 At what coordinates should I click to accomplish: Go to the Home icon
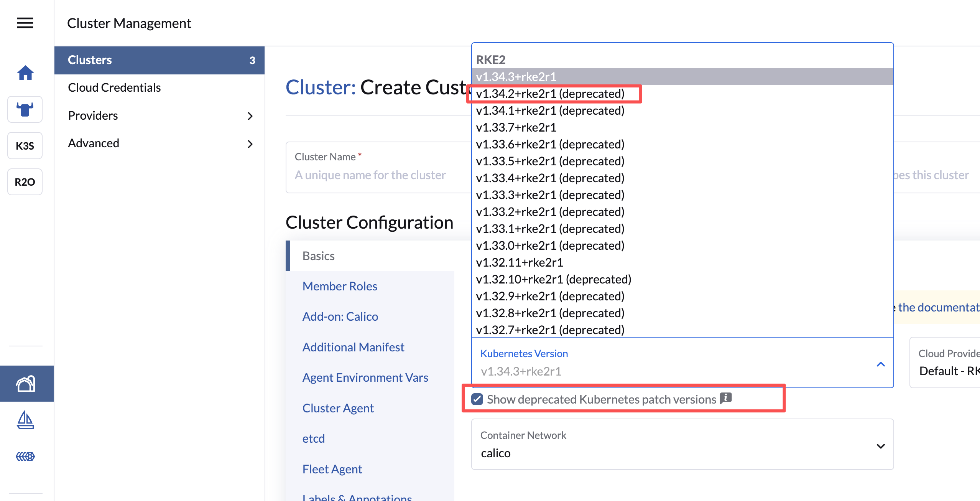click(x=25, y=73)
